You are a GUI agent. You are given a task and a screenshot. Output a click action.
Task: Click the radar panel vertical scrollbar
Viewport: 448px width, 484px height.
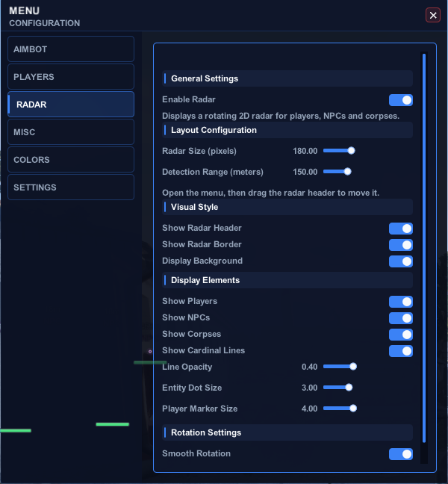pos(424,248)
